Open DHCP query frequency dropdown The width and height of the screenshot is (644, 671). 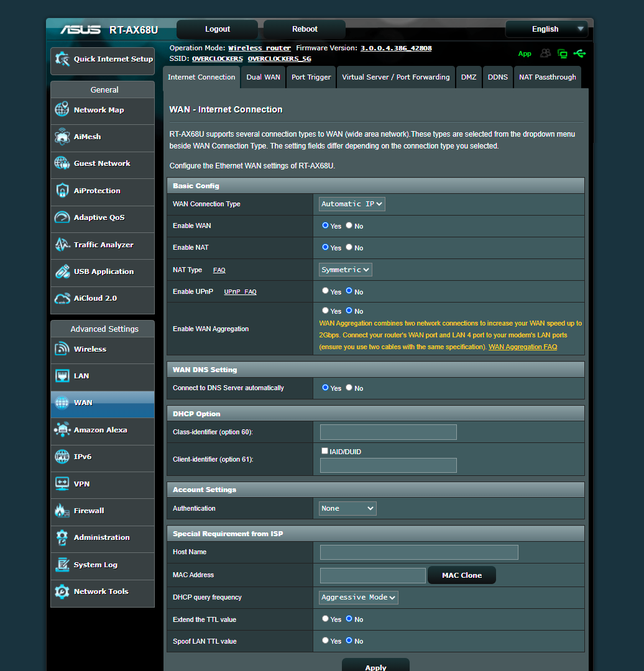359,598
